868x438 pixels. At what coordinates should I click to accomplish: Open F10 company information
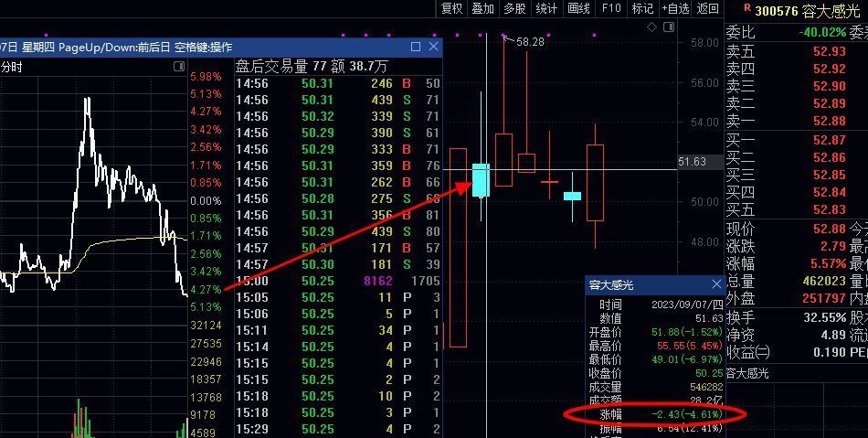611,8
